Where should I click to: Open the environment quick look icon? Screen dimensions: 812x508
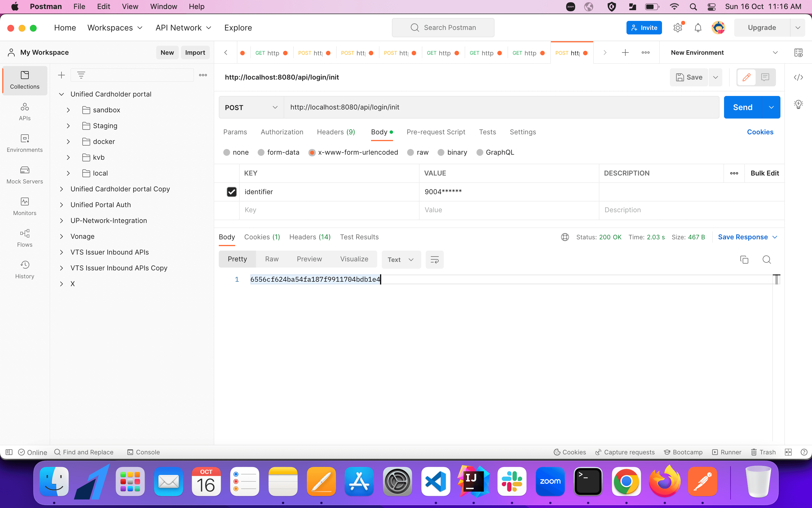click(798, 52)
